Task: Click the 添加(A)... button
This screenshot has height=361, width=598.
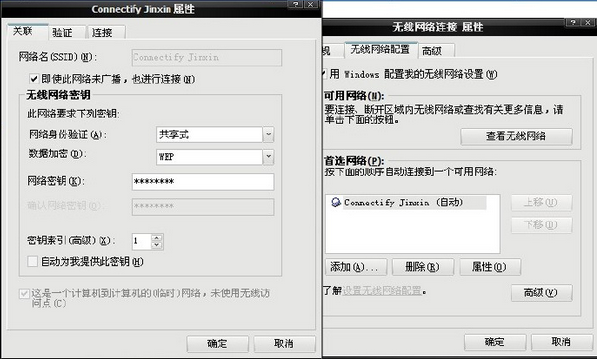Action: coord(356,267)
